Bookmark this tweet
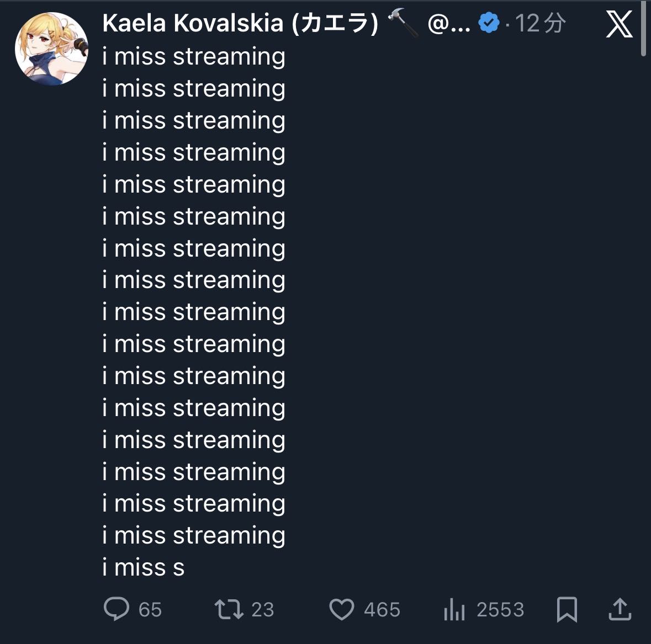This screenshot has height=644, width=651. (567, 609)
